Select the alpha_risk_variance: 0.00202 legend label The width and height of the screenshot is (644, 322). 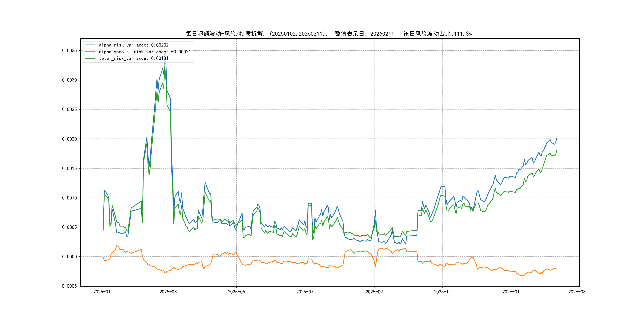click(134, 45)
